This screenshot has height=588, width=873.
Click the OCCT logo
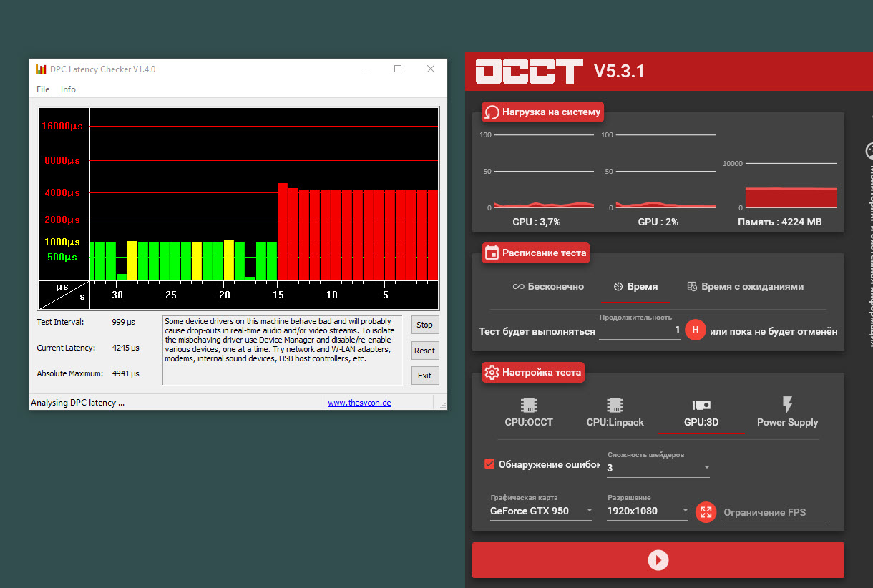[x=529, y=71]
